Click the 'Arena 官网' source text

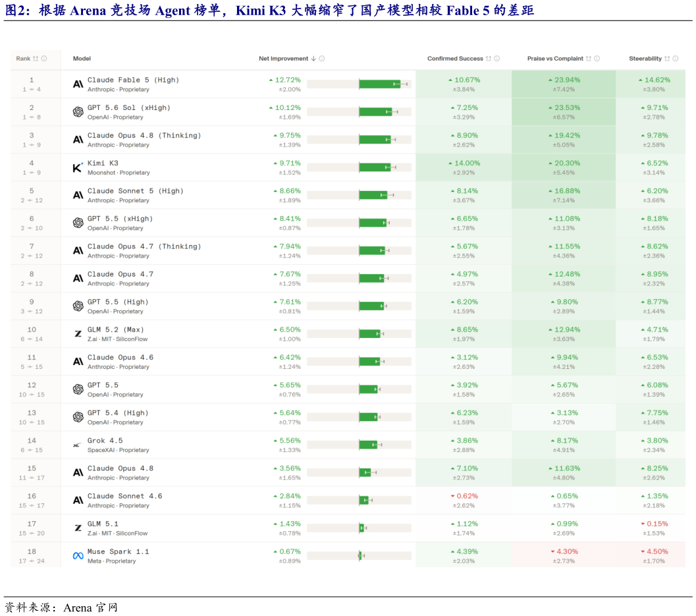91,607
